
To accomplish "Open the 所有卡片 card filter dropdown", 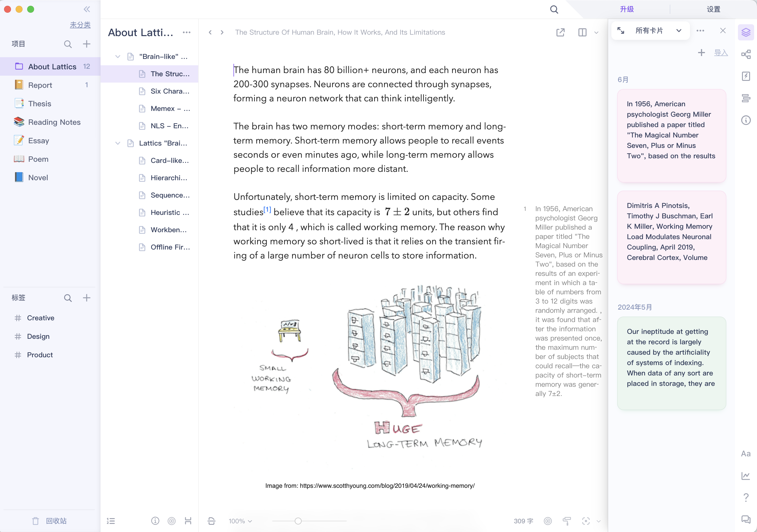I will click(658, 31).
